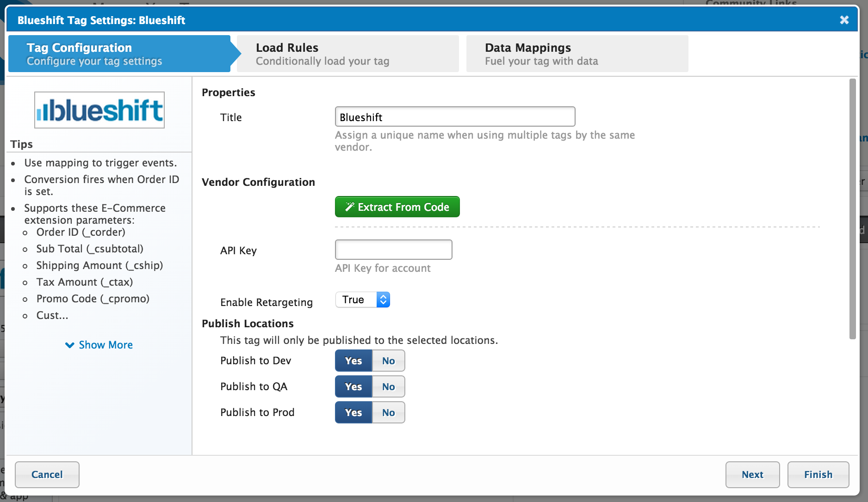Click the Cancel button
This screenshot has width=868, height=502.
tap(47, 474)
